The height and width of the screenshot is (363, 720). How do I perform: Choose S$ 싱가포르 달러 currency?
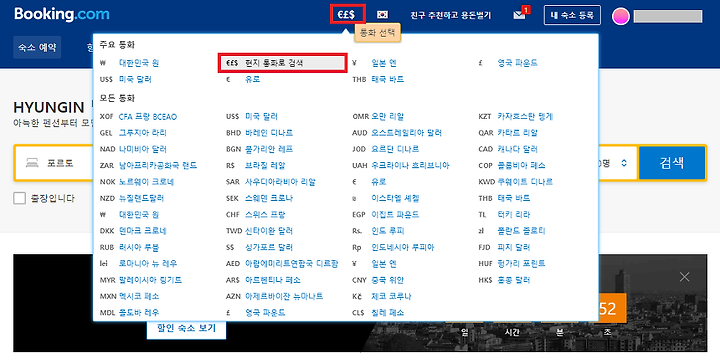(x=259, y=247)
